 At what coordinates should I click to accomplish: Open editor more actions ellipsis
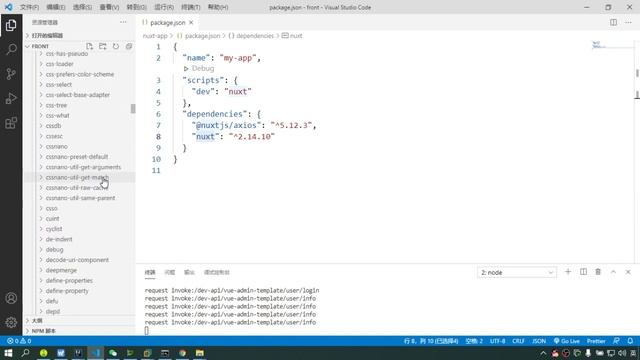pos(628,22)
